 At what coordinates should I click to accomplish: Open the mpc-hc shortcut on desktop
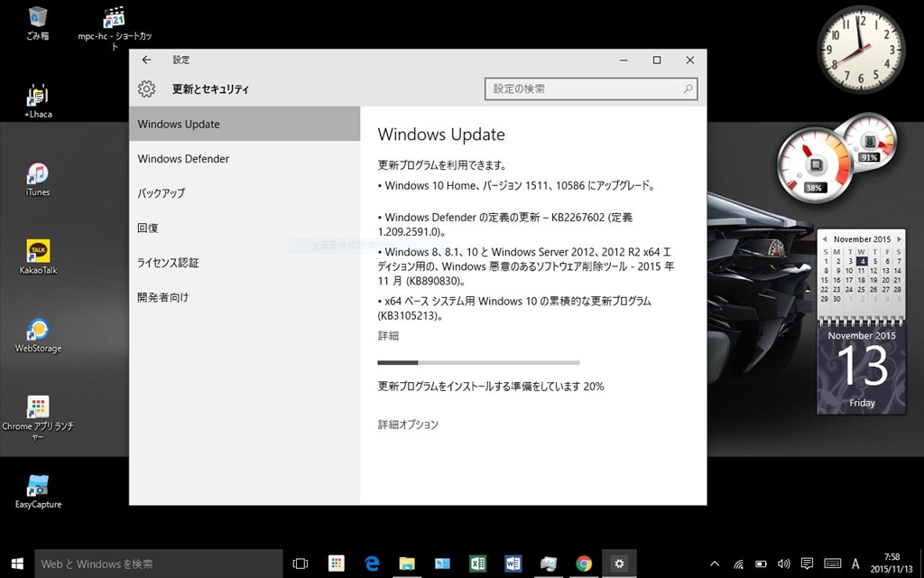[115, 28]
